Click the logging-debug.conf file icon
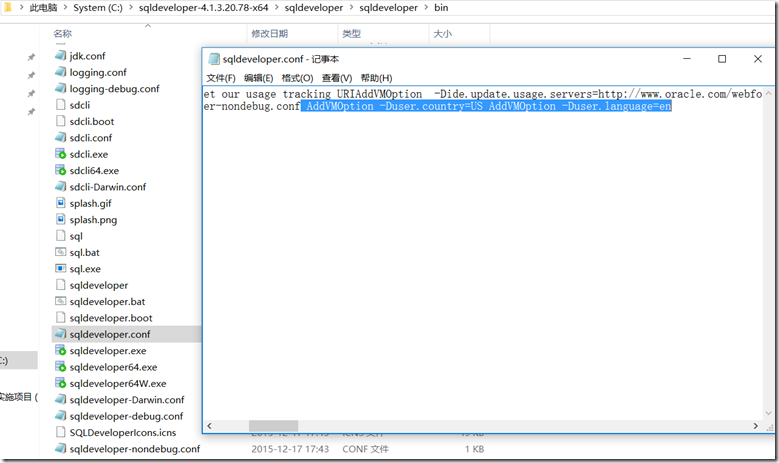 click(x=61, y=88)
